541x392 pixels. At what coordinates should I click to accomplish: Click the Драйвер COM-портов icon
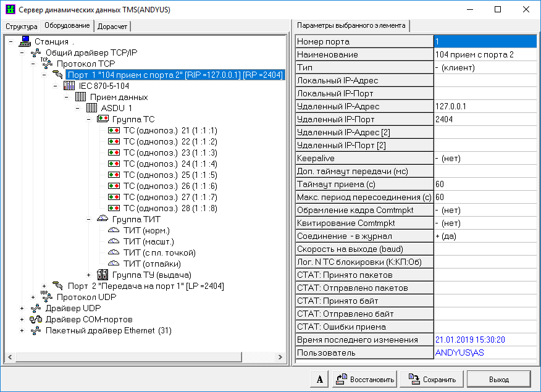(36, 319)
